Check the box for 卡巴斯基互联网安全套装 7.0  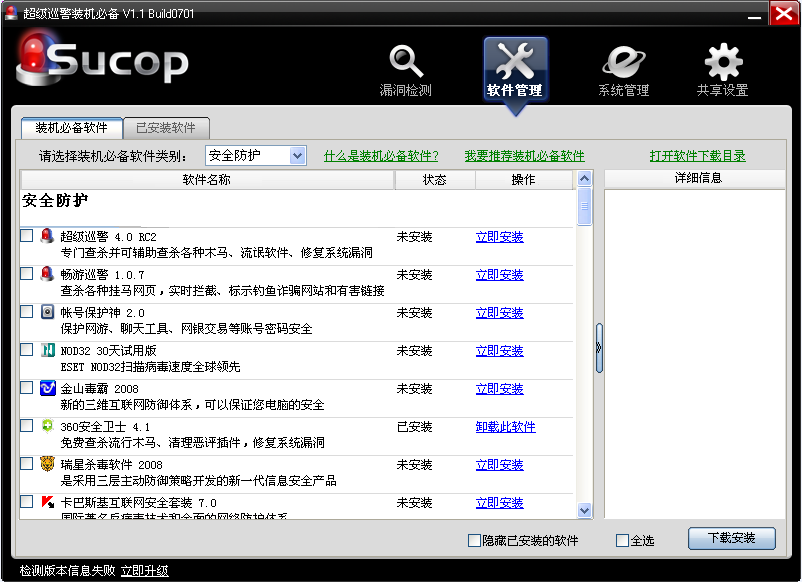(x=27, y=501)
